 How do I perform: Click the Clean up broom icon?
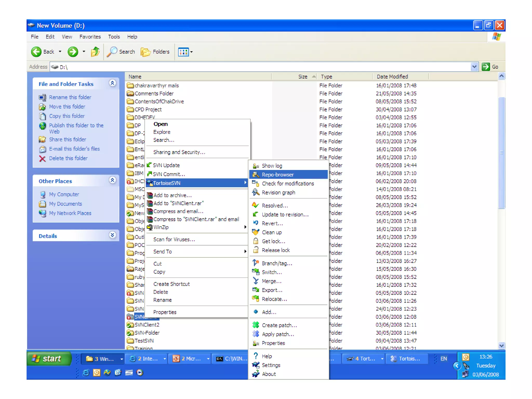pyautogui.click(x=256, y=232)
